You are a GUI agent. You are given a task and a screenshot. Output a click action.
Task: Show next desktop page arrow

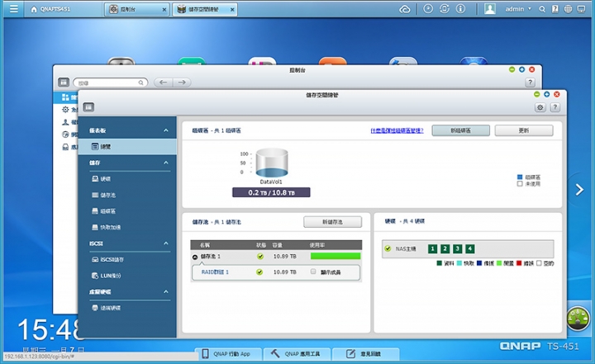(x=579, y=190)
